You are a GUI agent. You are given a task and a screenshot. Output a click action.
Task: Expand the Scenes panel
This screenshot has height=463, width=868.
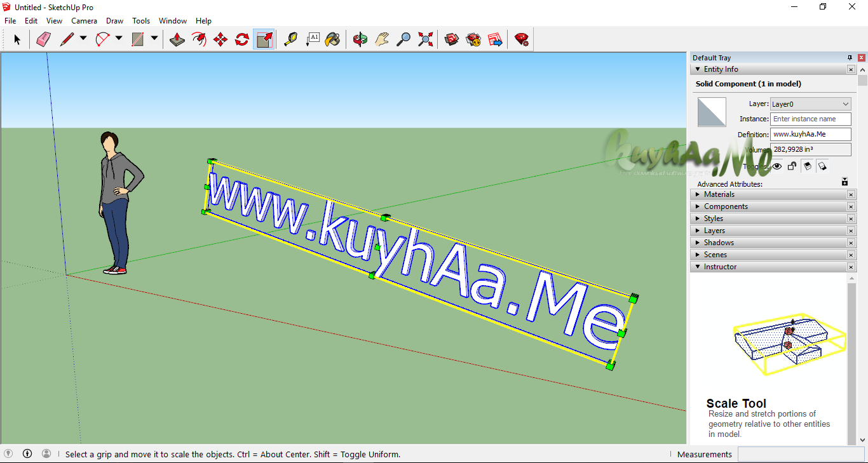pos(698,255)
